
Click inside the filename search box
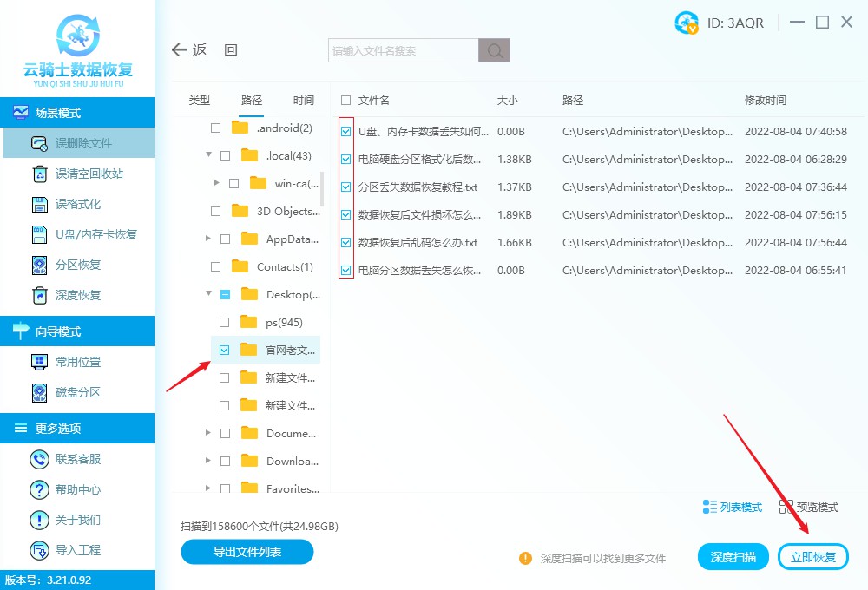[x=402, y=49]
